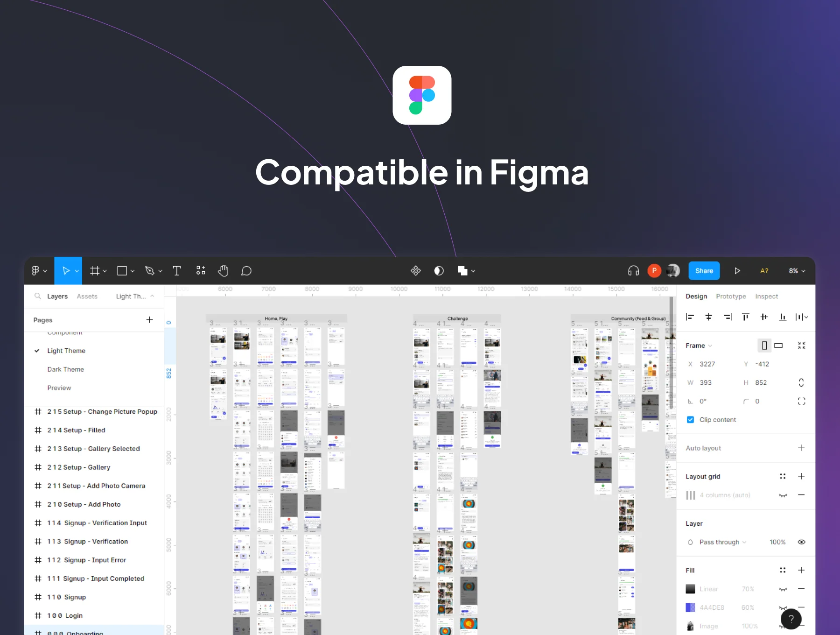Click the 4A4DE8 fill color swatch
Viewport: 840px width, 635px height.
click(x=690, y=607)
